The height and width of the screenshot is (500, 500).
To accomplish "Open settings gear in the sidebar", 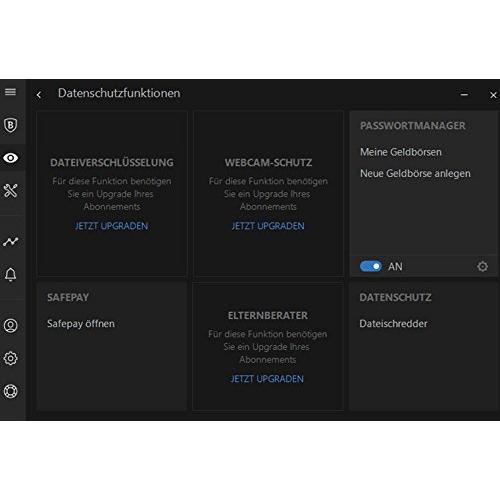I will [10, 358].
